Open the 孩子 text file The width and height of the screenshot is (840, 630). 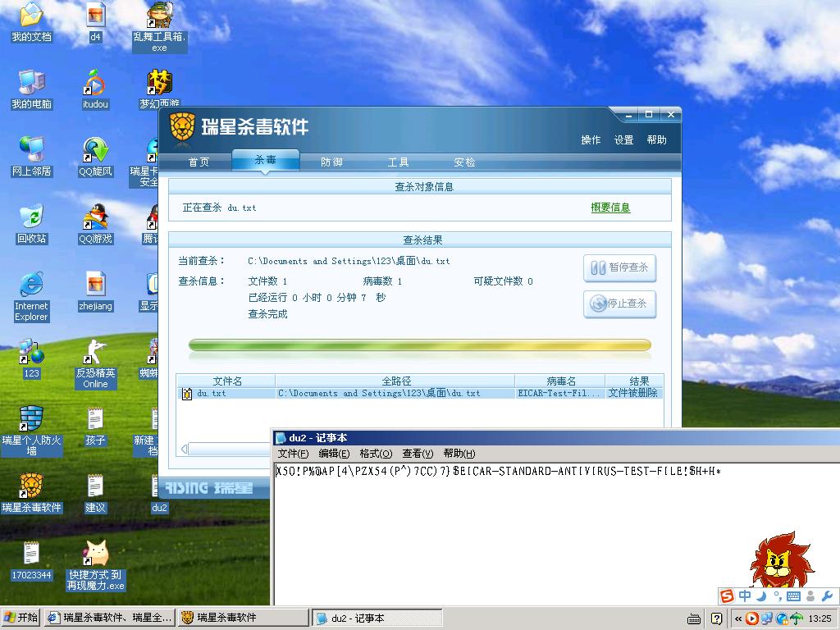(95, 427)
